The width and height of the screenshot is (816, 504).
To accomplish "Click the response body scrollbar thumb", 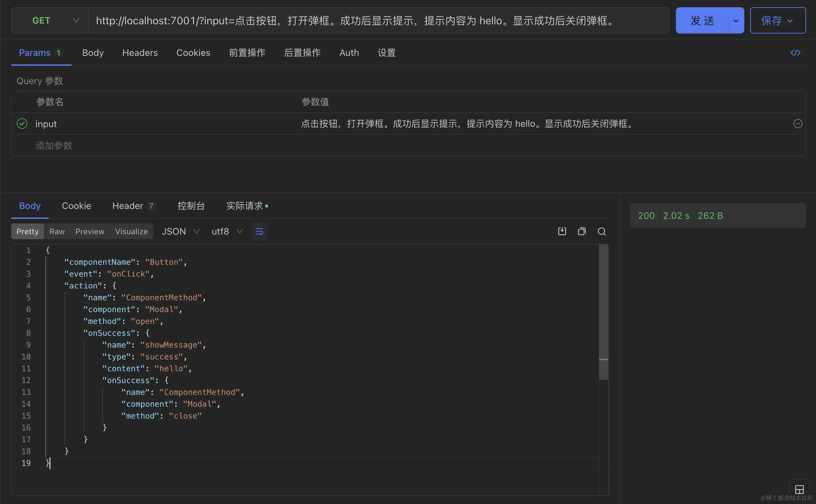I will 603,312.
